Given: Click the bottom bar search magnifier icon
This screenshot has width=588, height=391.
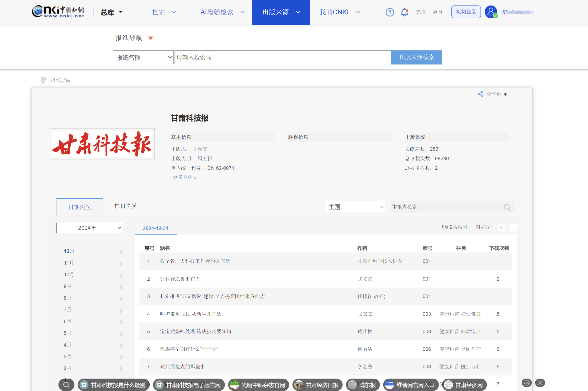Looking at the screenshot, I should [x=66, y=385].
